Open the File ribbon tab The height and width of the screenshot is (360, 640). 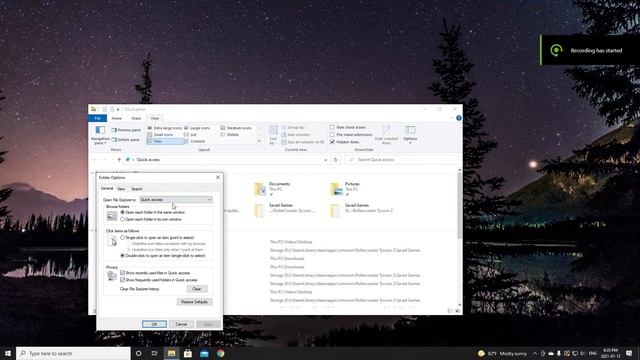tap(98, 118)
